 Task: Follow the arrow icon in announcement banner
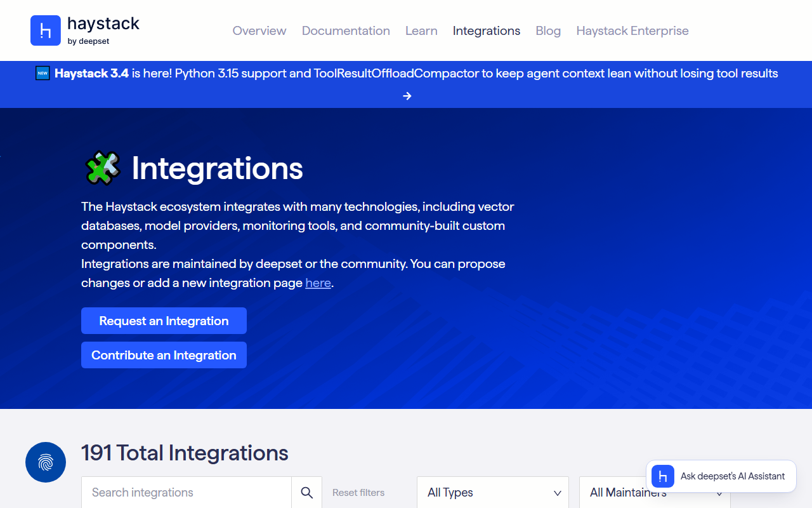pos(407,96)
